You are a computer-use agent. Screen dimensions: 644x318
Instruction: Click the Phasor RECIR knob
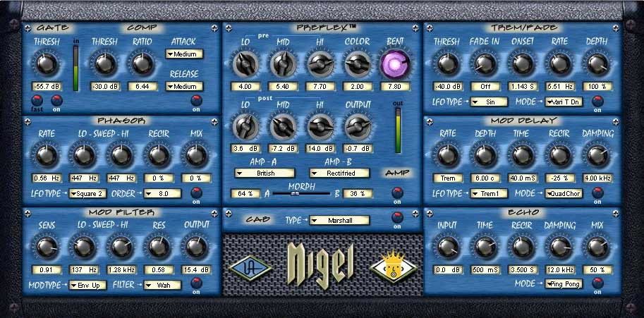coord(159,156)
